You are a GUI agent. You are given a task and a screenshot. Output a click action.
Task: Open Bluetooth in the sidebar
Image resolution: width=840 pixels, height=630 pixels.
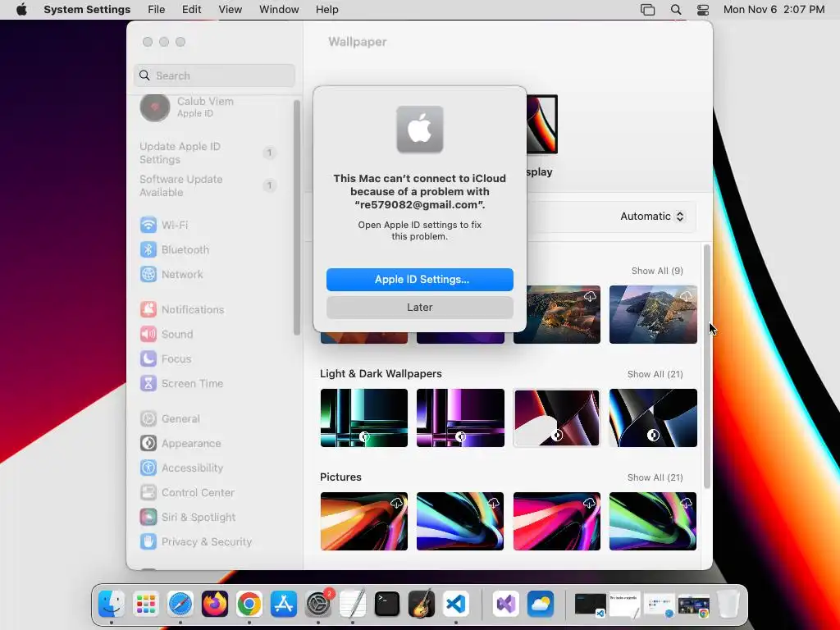[175, 249]
